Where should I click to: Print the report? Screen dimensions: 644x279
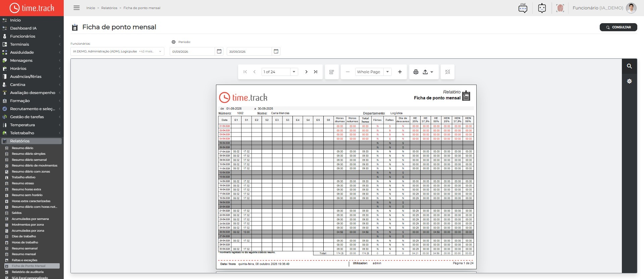pos(416,72)
